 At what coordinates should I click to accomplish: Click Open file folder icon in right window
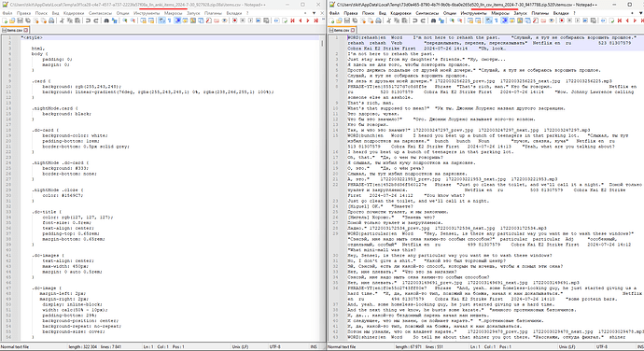click(339, 21)
